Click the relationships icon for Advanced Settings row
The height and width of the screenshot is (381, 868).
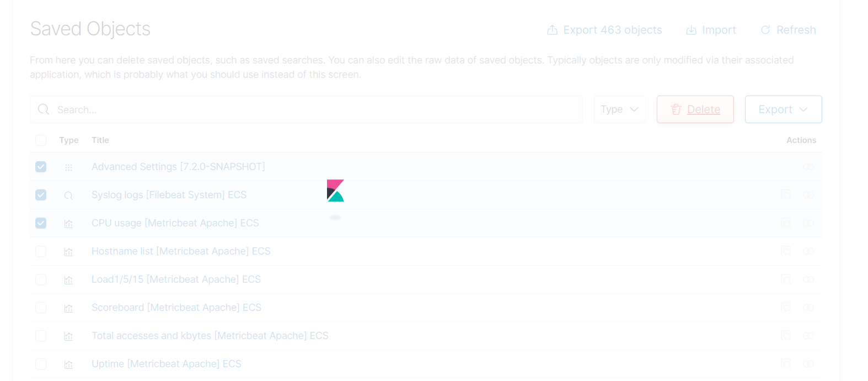coord(808,166)
